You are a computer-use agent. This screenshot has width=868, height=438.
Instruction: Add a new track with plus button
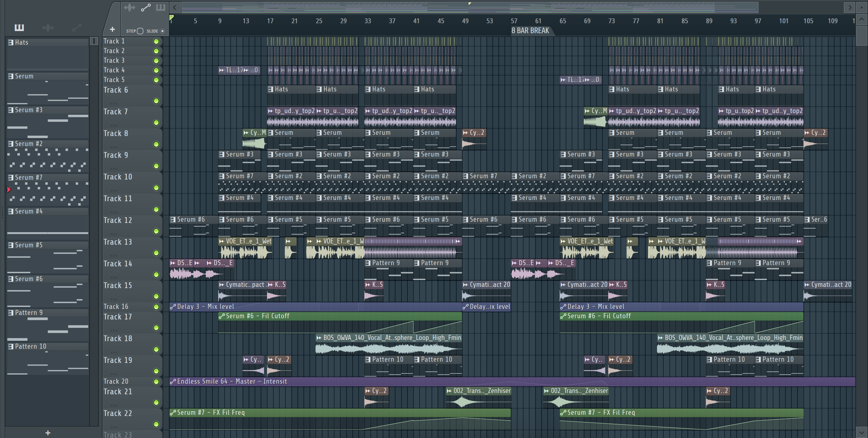(x=112, y=30)
